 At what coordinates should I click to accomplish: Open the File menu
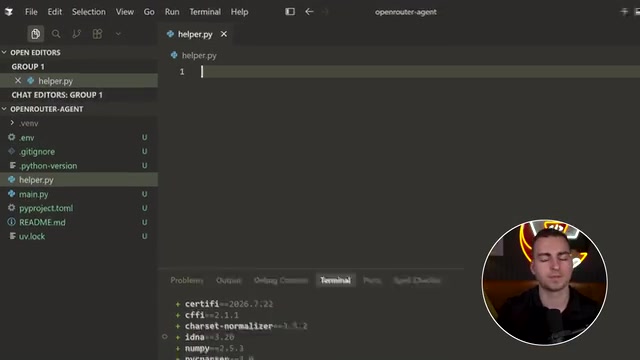click(x=31, y=12)
